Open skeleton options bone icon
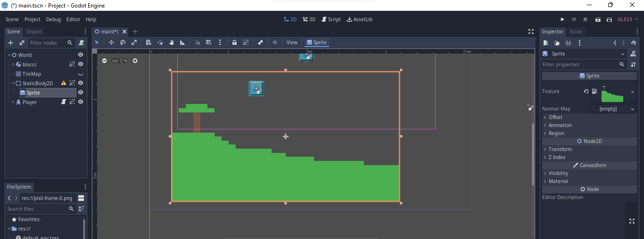Image resolution: width=644 pixels, height=239 pixels. pos(260,42)
